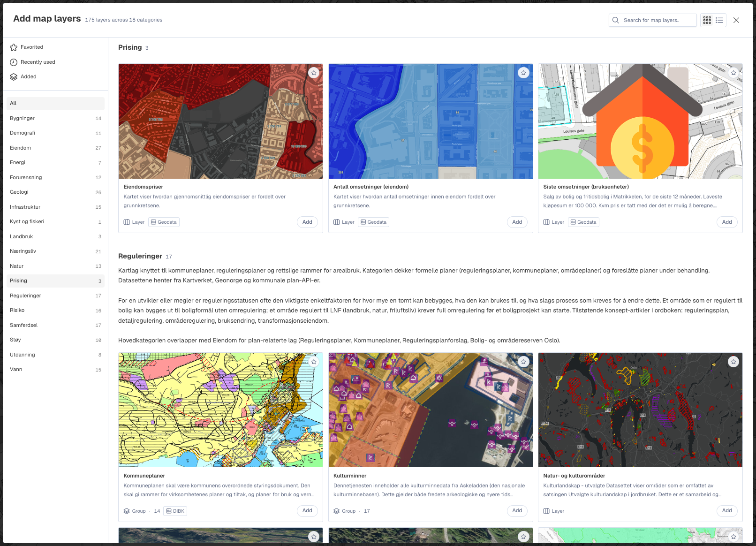Image resolution: width=756 pixels, height=546 pixels.
Task: Add the Natur- og kulturområder layer
Action: (727, 511)
